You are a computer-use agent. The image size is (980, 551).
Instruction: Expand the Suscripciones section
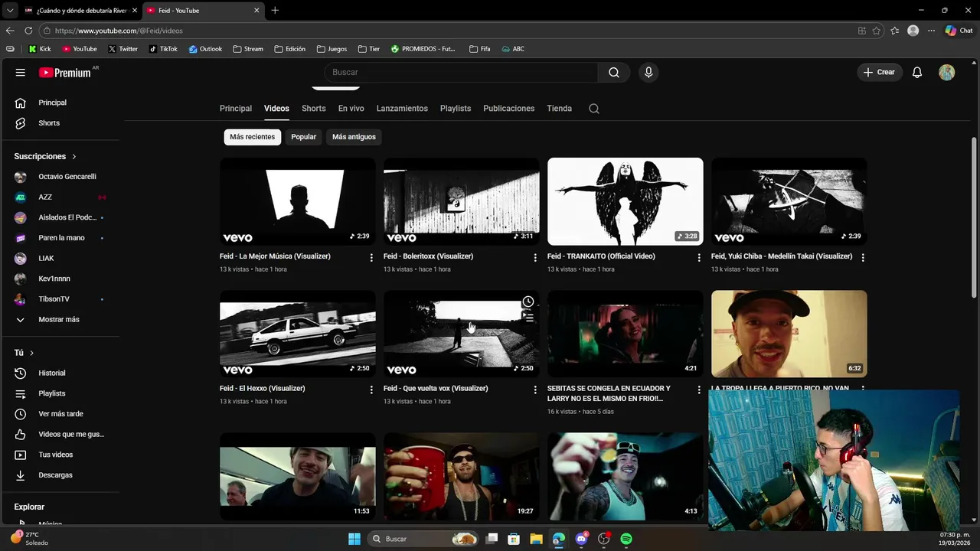[x=45, y=156]
